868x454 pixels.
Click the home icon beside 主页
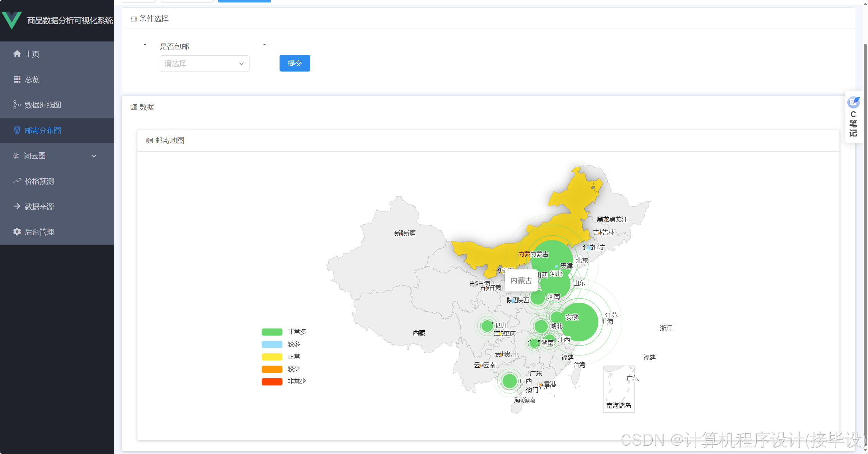(x=17, y=54)
